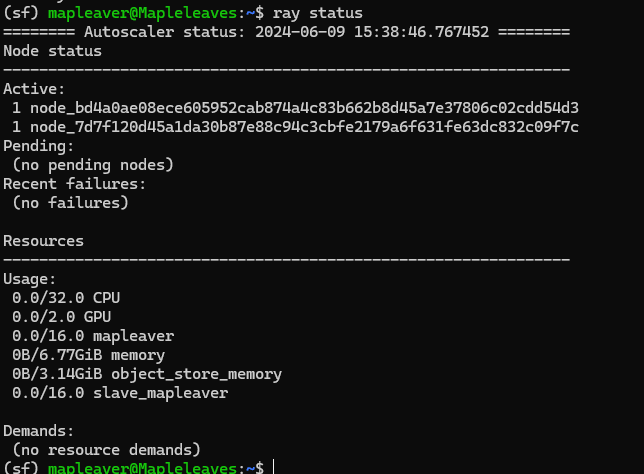Click the '0.0/2.0 GPU' usage line

click(62, 317)
